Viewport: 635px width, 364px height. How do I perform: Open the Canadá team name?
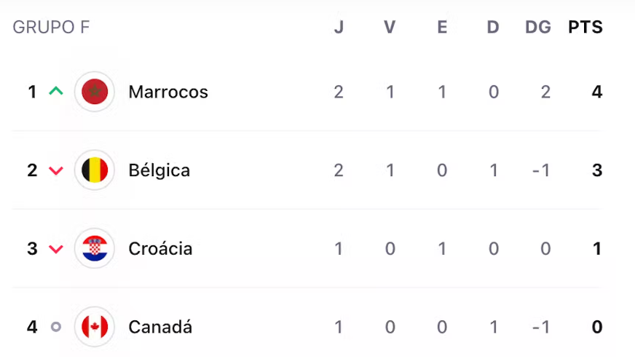click(160, 326)
